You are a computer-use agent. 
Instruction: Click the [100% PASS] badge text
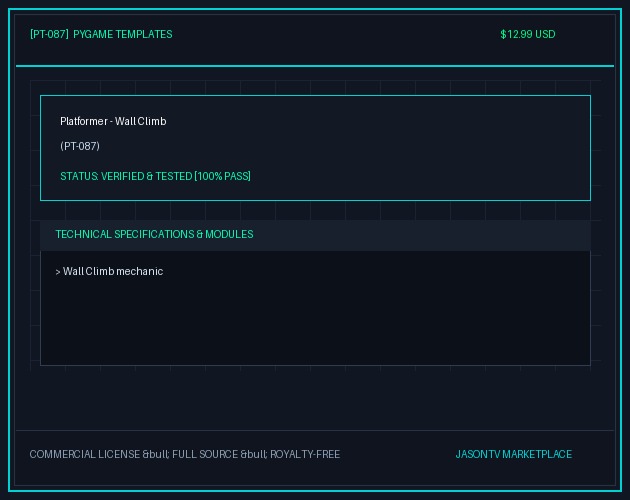(x=223, y=176)
